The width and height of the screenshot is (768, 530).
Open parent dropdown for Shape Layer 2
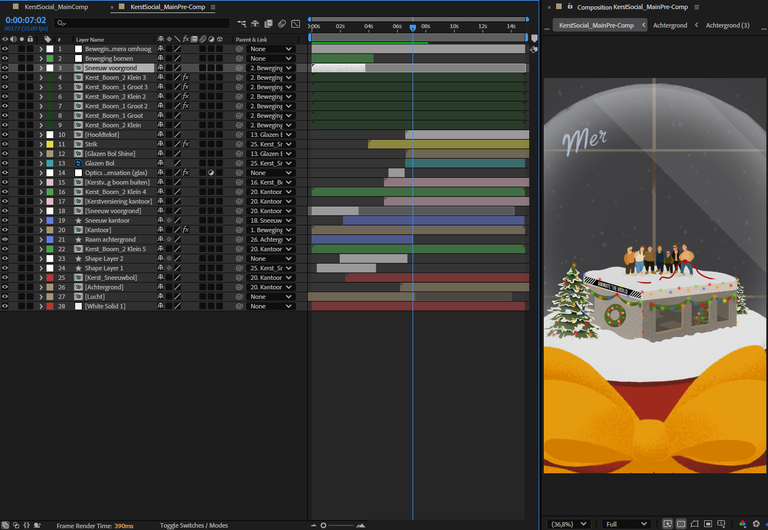(x=271, y=258)
